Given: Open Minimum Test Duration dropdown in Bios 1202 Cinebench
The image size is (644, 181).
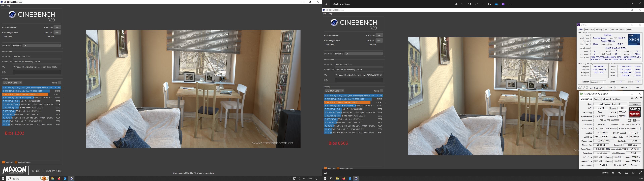Looking at the screenshot, I should [42, 46].
